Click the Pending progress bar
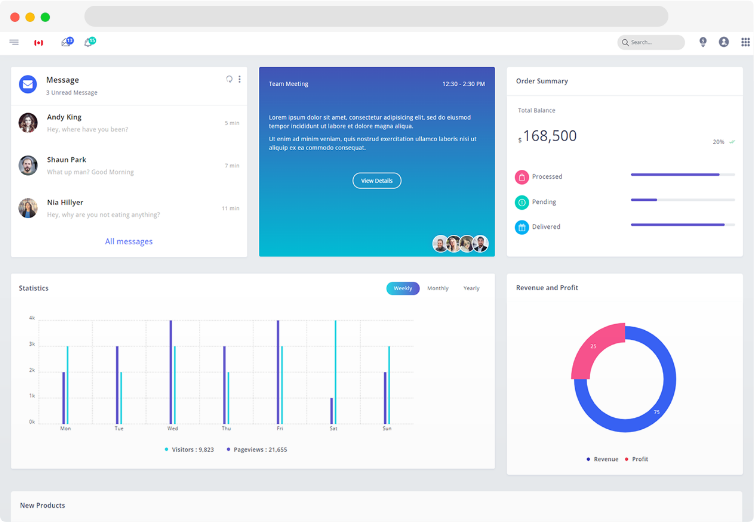This screenshot has height=522, width=754. 681,200
